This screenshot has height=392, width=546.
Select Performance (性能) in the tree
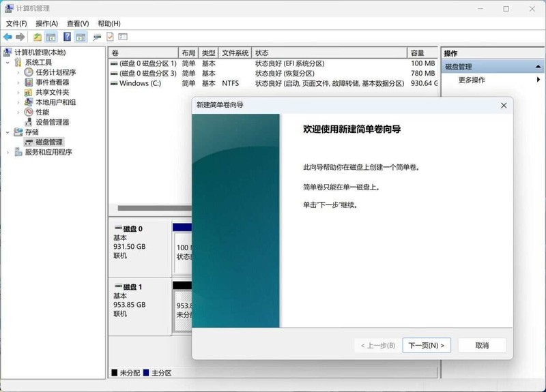[x=42, y=112]
